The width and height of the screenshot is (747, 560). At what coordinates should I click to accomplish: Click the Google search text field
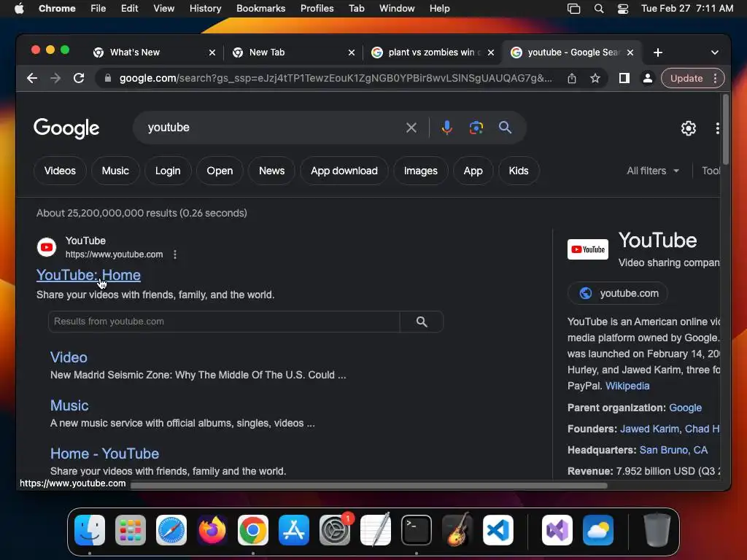[271, 128]
